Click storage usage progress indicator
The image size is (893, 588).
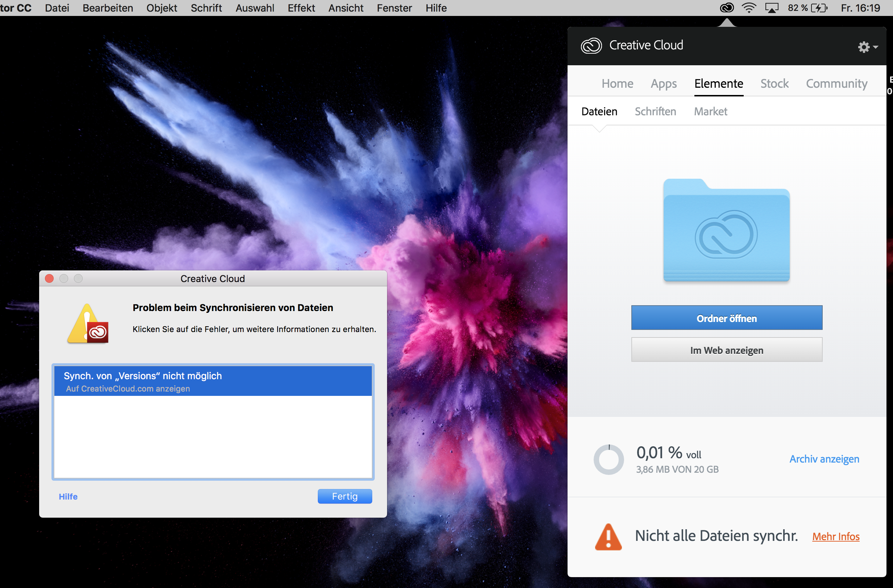tap(610, 459)
